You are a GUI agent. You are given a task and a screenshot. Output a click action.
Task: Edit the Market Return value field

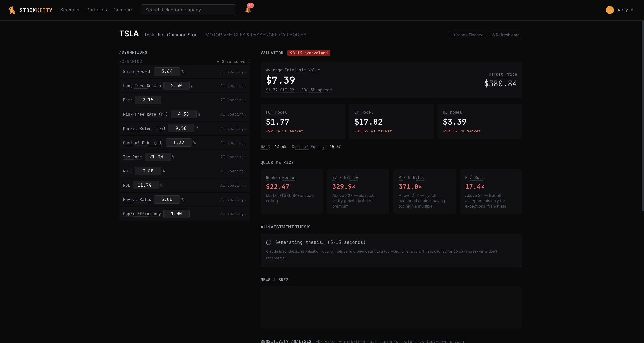pyautogui.click(x=181, y=129)
